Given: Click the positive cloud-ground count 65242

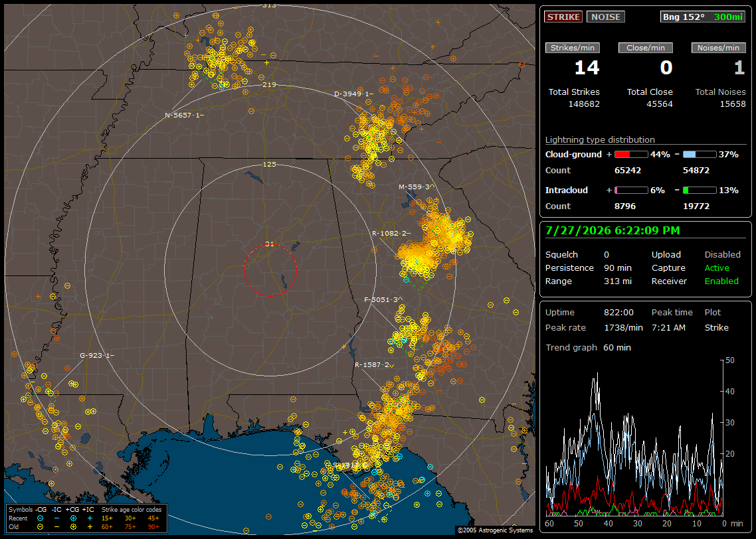Looking at the screenshot, I should pyautogui.click(x=628, y=171).
